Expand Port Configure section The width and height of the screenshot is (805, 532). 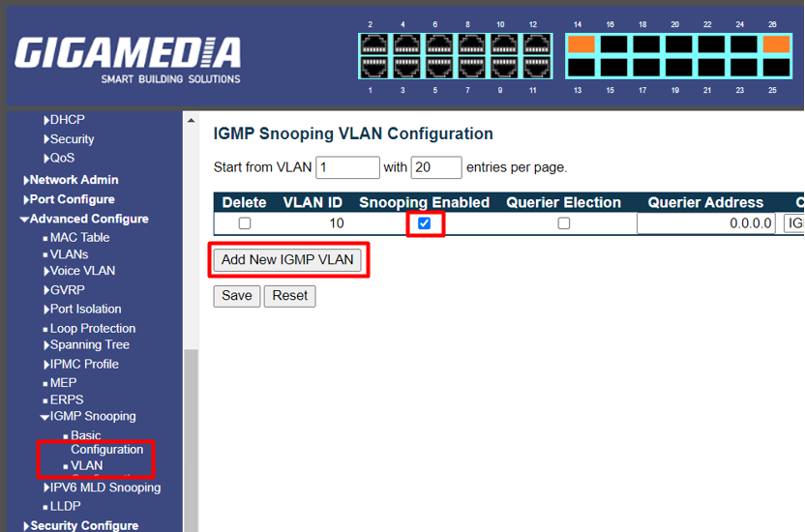(69, 199)
